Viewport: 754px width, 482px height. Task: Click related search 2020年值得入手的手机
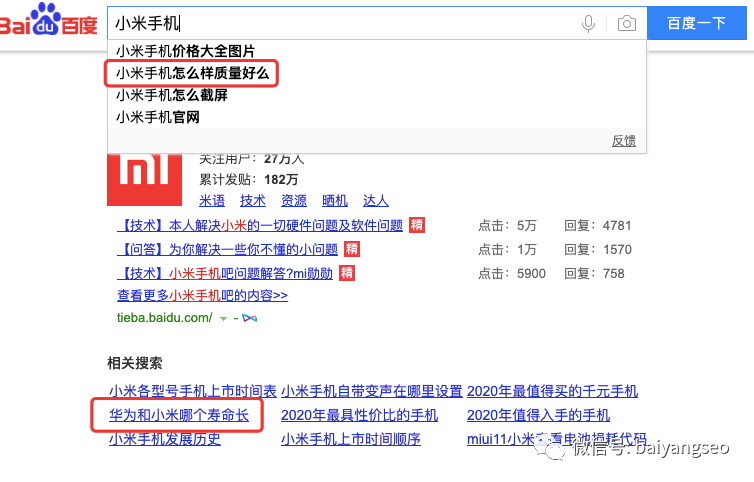tap(539, 415)
